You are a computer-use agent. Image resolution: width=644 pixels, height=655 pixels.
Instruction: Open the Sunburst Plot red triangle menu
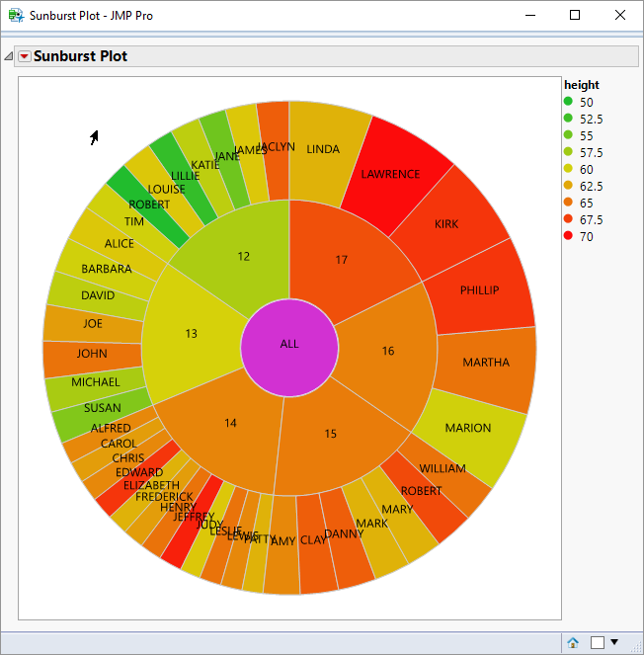tap(25, 56)
